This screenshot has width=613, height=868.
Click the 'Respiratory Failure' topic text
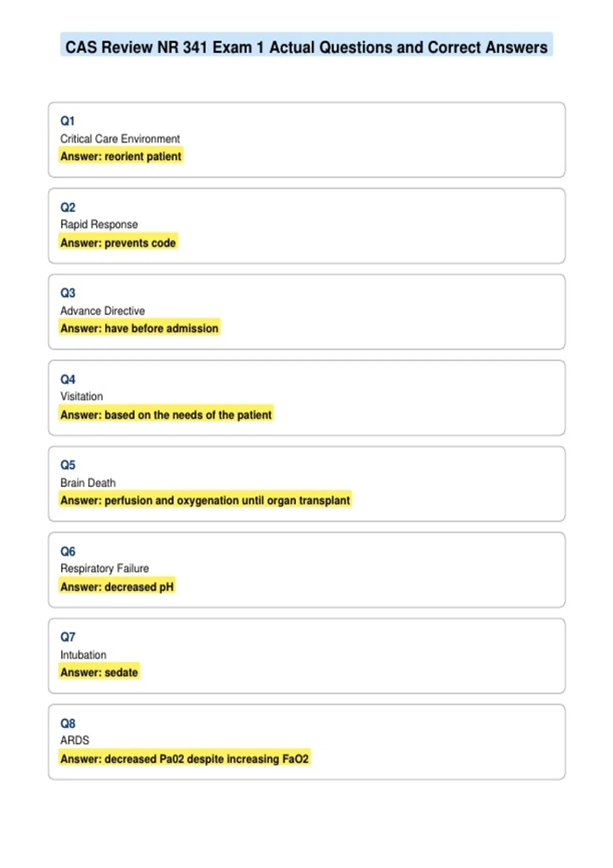(105, 568)
